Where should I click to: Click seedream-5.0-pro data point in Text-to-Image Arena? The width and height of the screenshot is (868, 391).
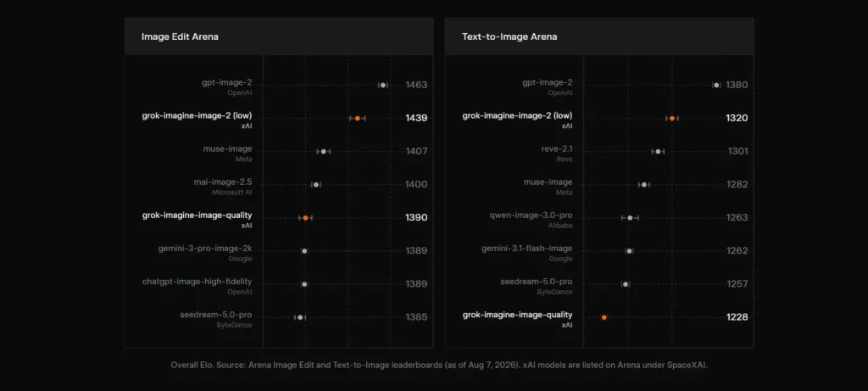pyautogui.click(x=626, y=284)
